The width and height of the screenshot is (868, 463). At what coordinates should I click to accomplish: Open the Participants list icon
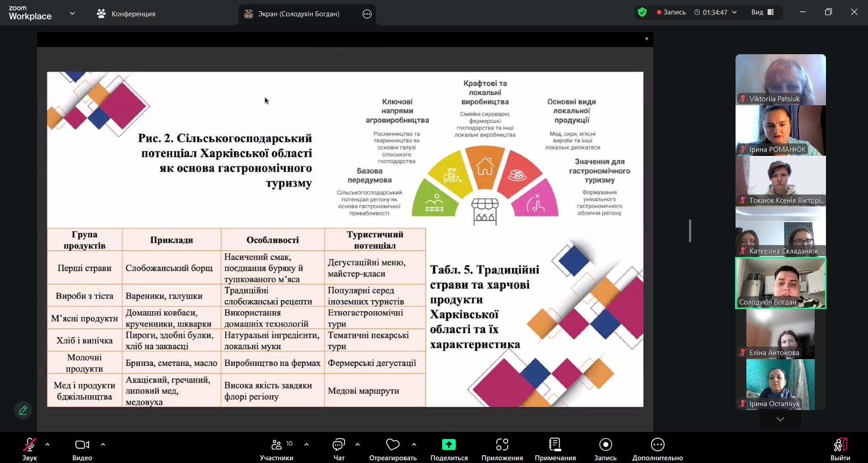[276, 445]
